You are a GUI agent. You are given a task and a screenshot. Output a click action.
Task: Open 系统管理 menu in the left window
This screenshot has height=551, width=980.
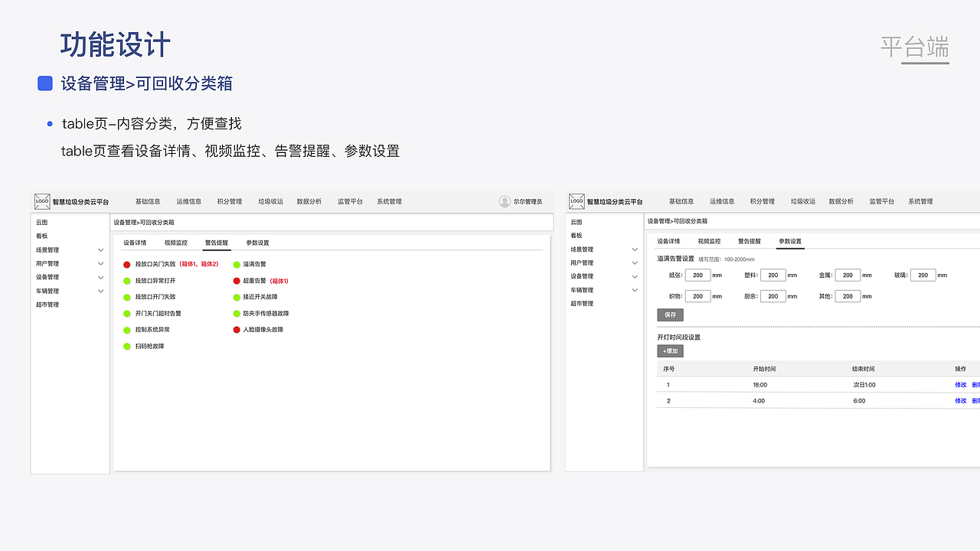point(389,201)
